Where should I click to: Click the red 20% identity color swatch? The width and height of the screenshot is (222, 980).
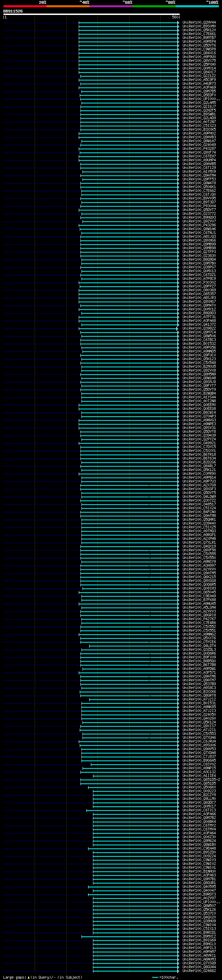coord(25,6)
